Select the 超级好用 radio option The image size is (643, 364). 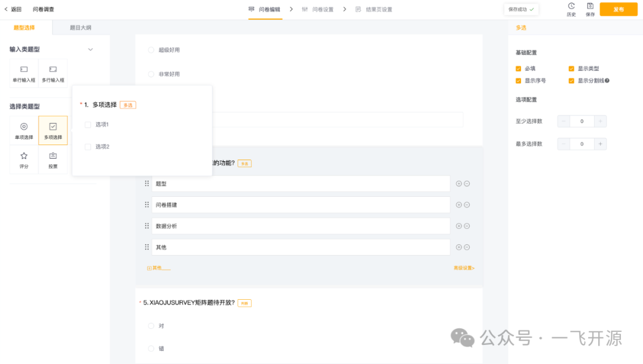click(151, 50)
